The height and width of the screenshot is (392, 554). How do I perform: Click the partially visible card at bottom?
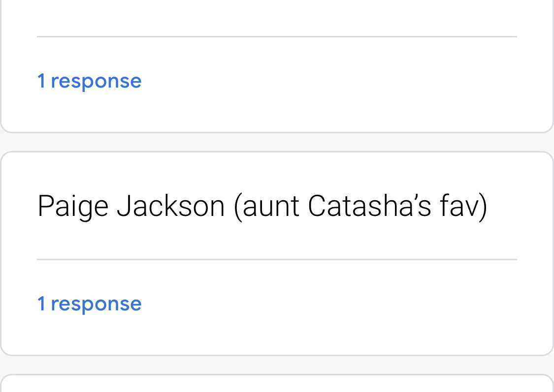tap(277, 385)
